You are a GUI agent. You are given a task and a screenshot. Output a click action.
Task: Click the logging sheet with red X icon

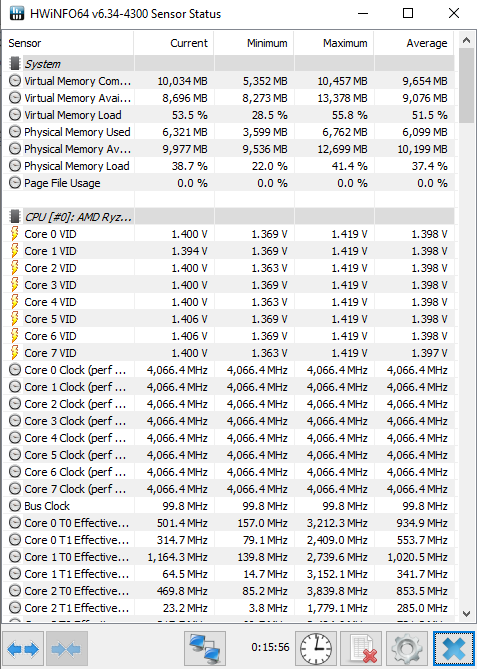click(x=362, y=649)
